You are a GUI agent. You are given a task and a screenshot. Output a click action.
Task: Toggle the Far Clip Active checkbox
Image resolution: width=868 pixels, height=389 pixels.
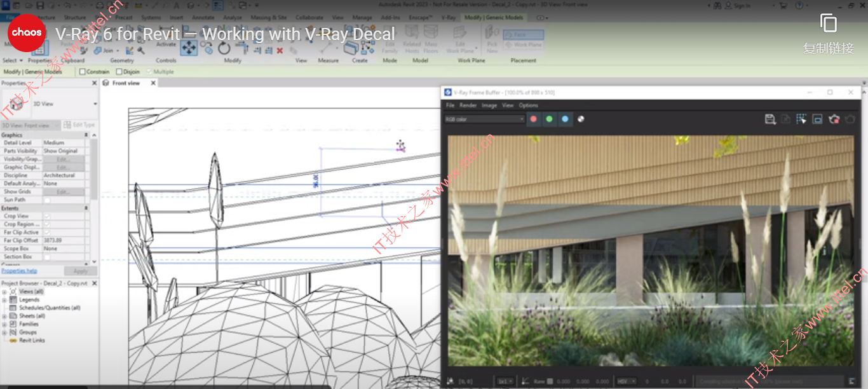point(47,233)
